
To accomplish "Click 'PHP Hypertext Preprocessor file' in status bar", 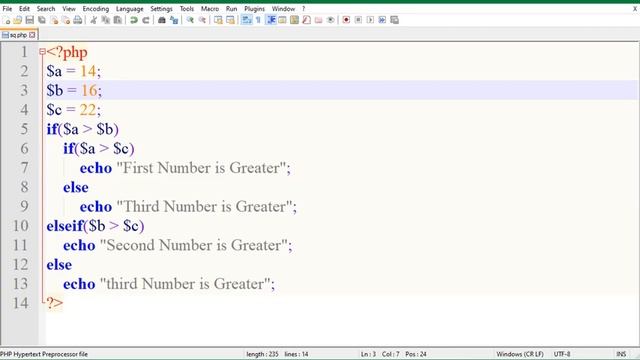I will pyautogui.click(x=44, y=354).
